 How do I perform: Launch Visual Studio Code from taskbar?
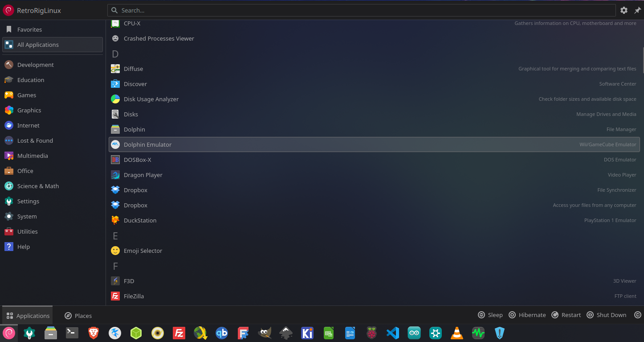[x=392, y=333]
